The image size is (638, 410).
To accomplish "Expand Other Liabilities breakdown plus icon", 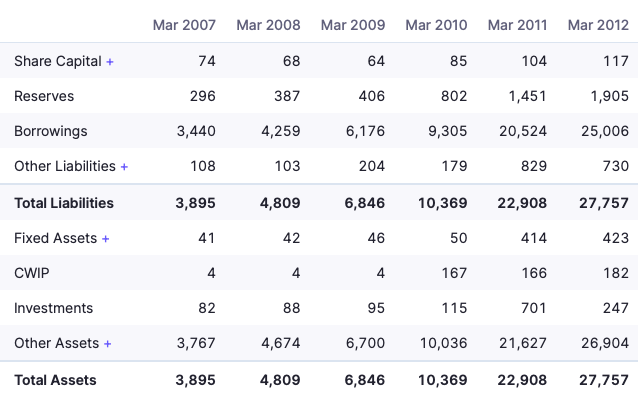I will pos(124,167).
